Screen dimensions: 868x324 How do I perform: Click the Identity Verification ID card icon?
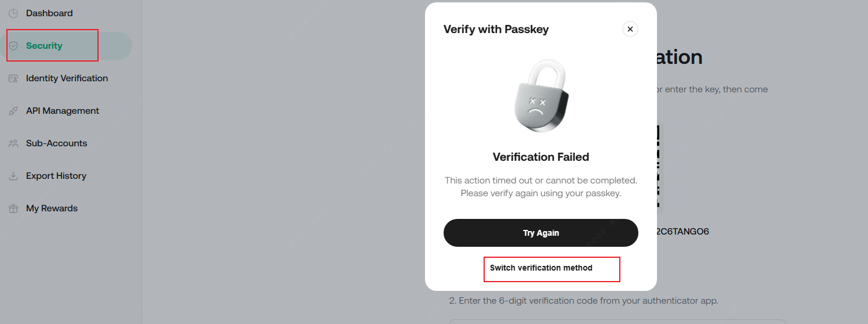13,78
